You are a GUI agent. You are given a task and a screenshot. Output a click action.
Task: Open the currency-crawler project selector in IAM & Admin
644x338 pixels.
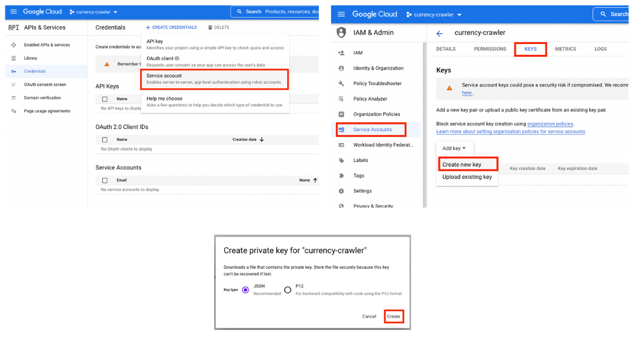coord(434,14)
